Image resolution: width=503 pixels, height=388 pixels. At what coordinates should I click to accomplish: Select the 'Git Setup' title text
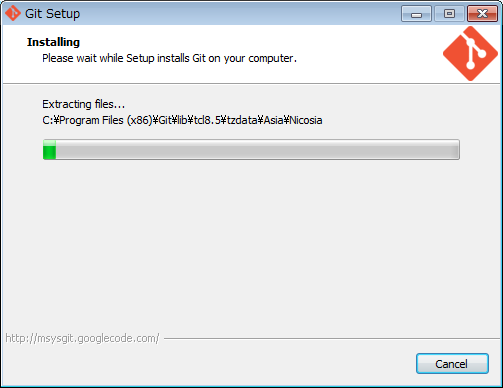53,14
